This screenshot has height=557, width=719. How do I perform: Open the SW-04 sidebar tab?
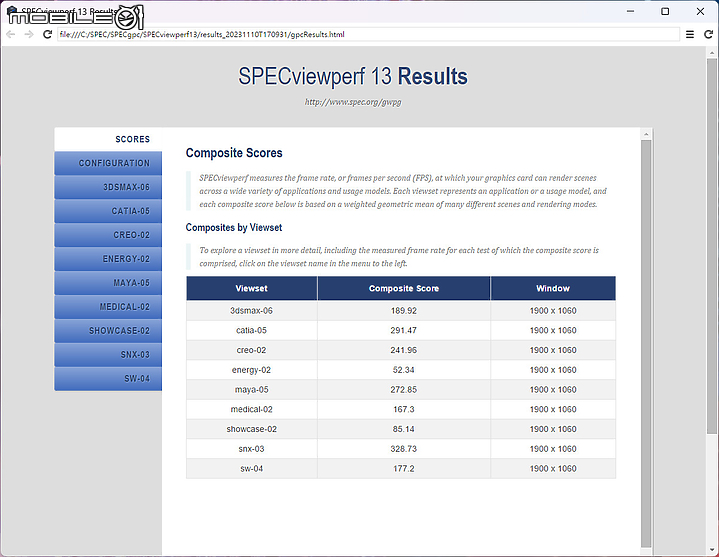pyautogui.click(x=108, y=378)
